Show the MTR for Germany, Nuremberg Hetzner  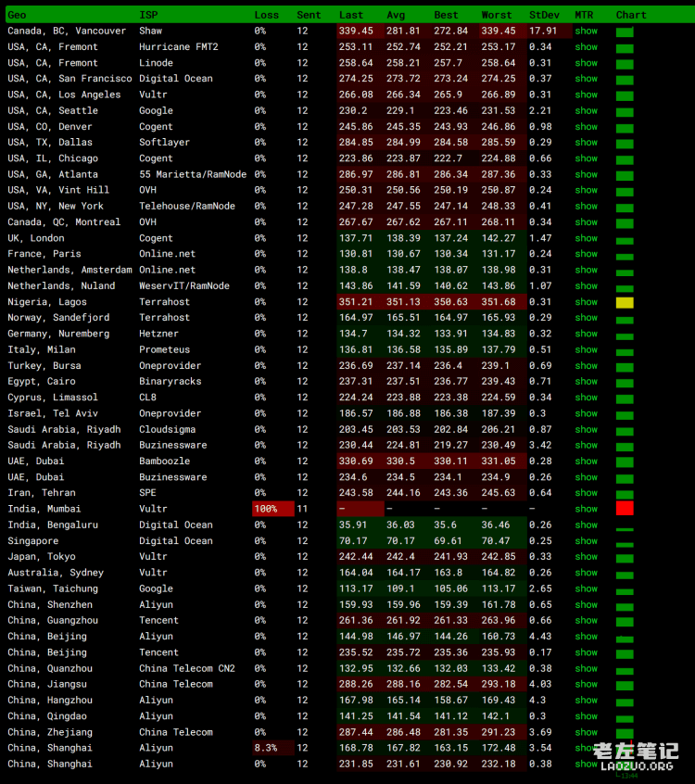tap(586, 334)
